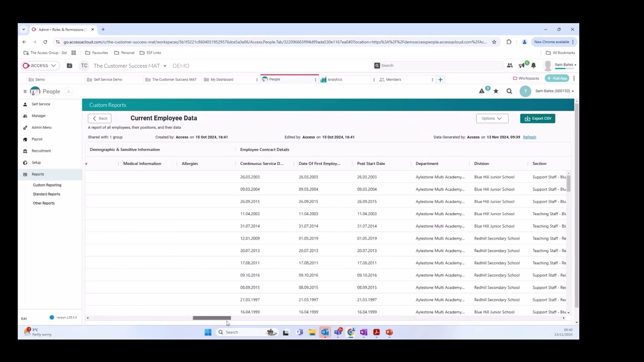Open Admin Menu in the sidebar
This screenshot has width=644, height=362.
41,127
